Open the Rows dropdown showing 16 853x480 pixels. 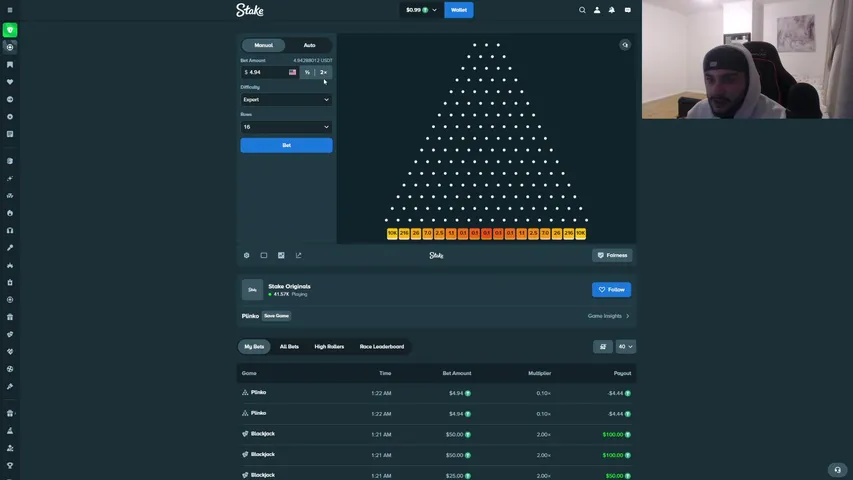coord(286,127)
